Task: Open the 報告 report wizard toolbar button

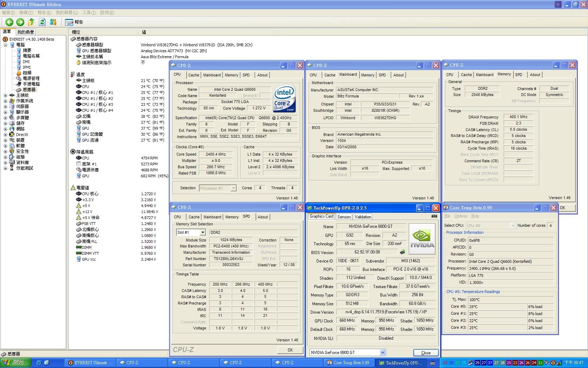Action: [74, 22]
